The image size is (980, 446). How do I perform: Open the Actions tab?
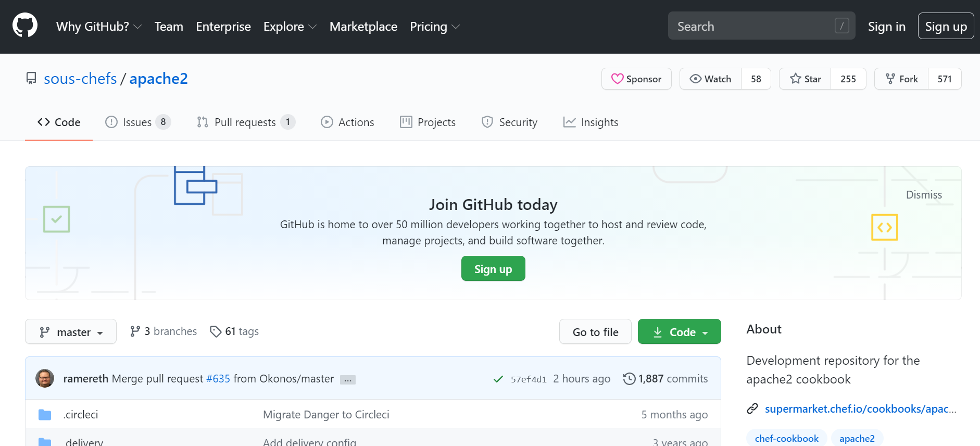(347, 122)
